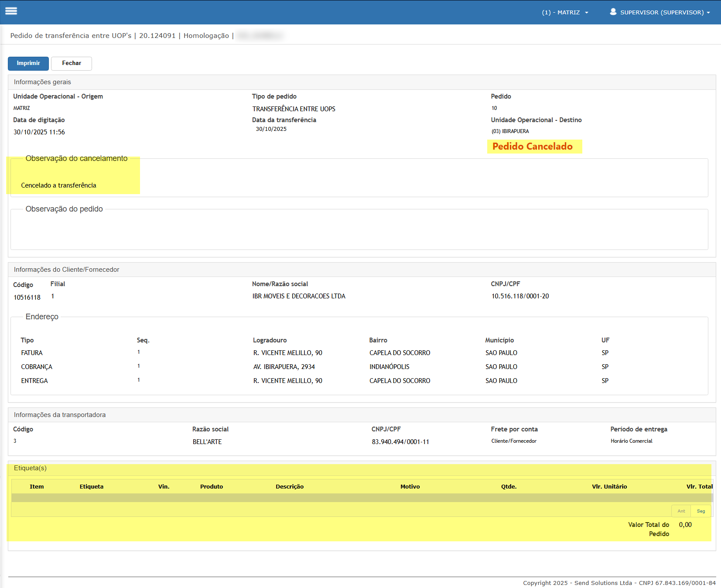Click the Fechar button
The height and width of the screenshot is (588, 721).
point(72,63)
